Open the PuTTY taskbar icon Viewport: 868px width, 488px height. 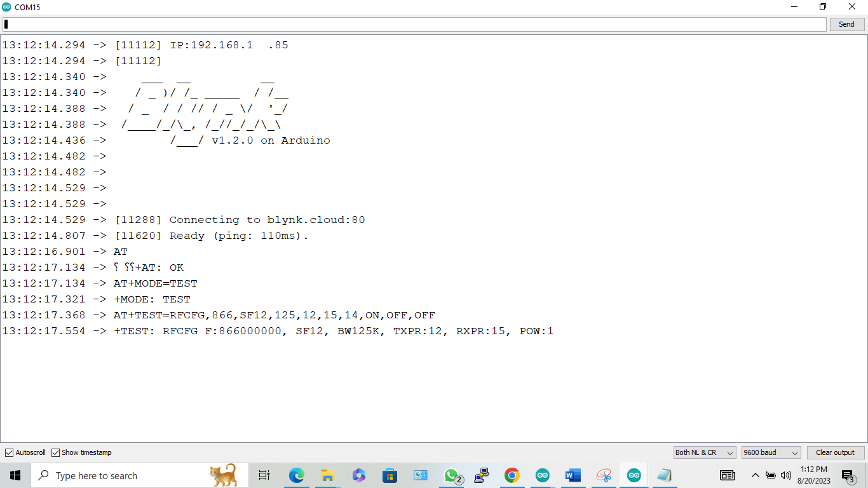pos(482,475)
